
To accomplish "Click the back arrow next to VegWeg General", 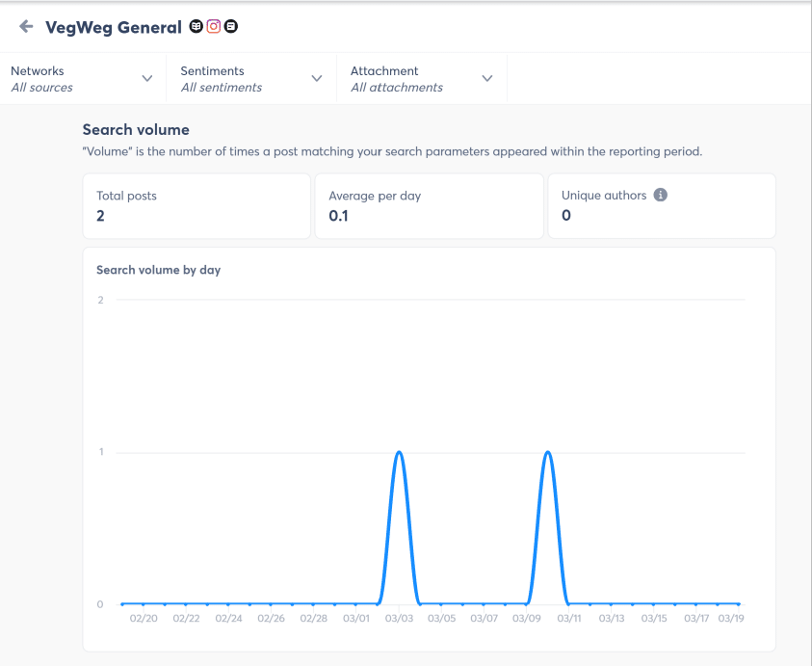I will point(24,26).
